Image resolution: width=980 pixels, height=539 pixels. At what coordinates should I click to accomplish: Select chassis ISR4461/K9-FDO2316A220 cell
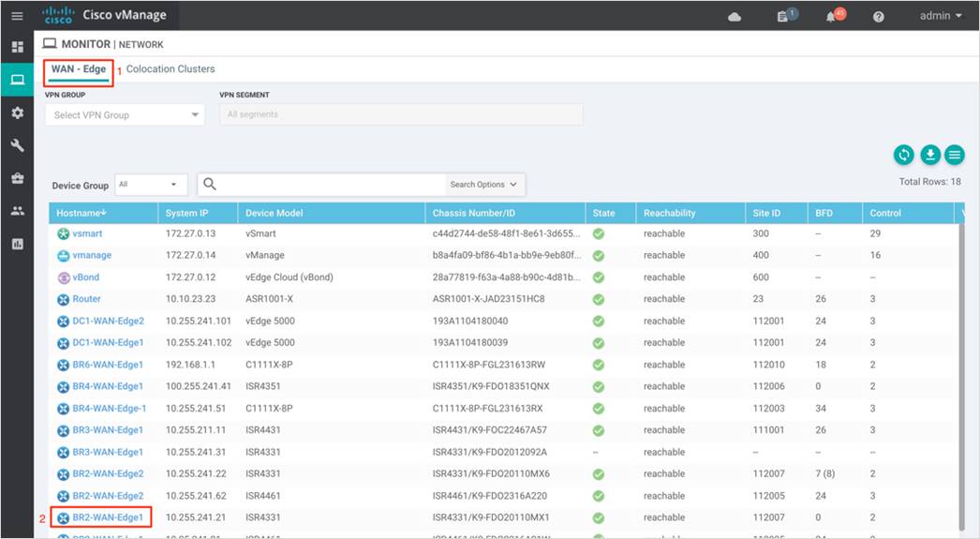[490, 496]
